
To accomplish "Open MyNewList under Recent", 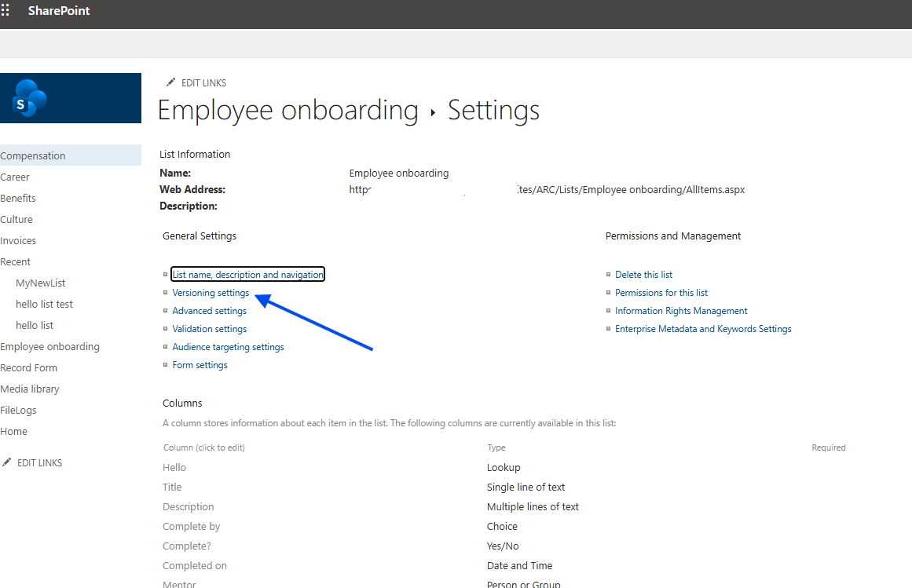I will point(41,283).
